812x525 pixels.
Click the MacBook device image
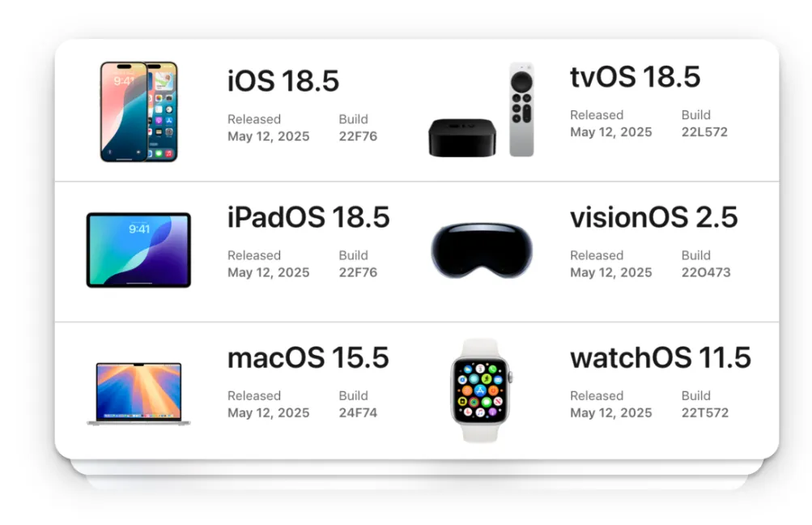(138, 394)
